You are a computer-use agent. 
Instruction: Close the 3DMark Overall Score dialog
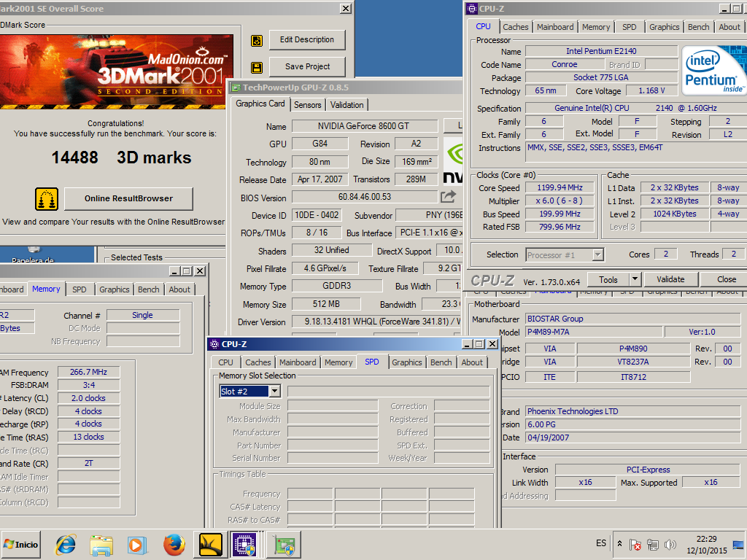pyautogui.click(x=346, y=9)
